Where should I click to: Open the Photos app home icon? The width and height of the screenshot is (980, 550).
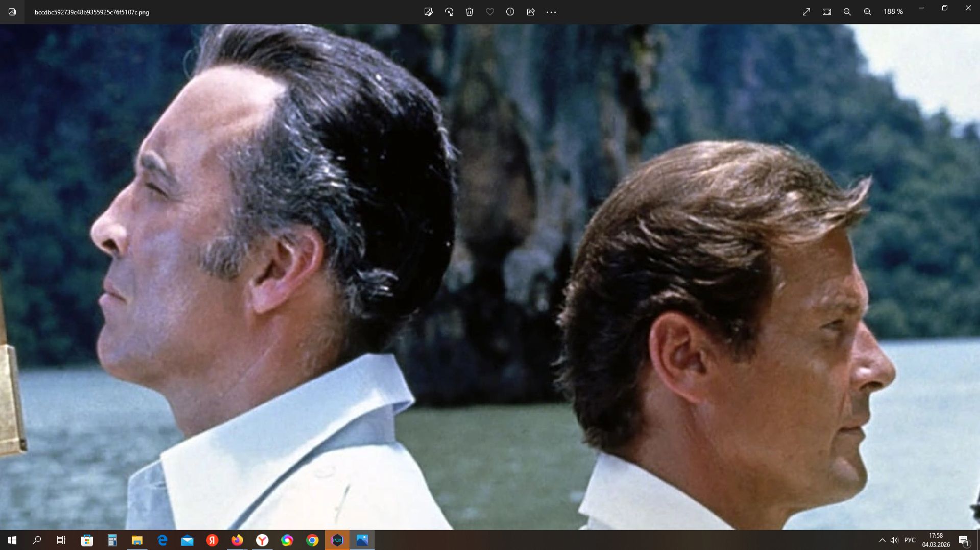[12, 12]
